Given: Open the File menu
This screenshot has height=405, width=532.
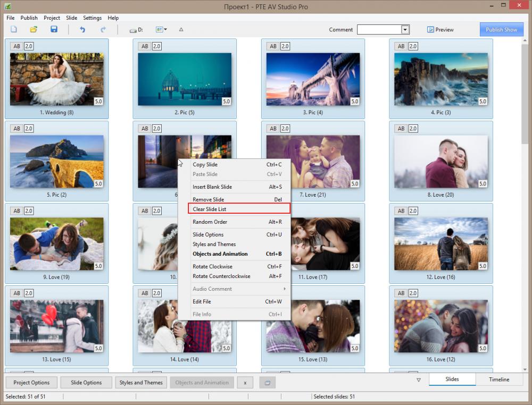Looking at the screenshot, I should click(11, 18).
